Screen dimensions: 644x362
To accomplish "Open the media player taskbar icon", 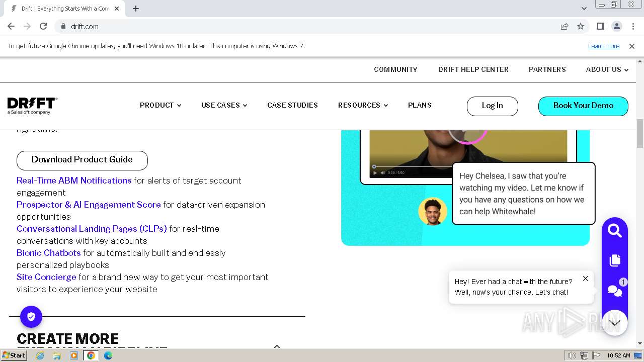I will click(x=74, y=355).
